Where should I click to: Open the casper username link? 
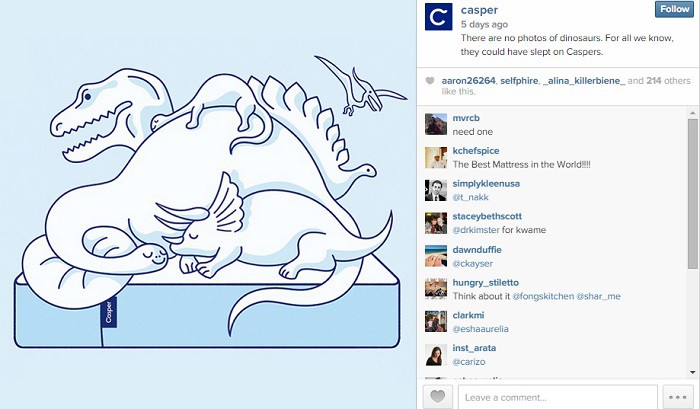(479, 10)
